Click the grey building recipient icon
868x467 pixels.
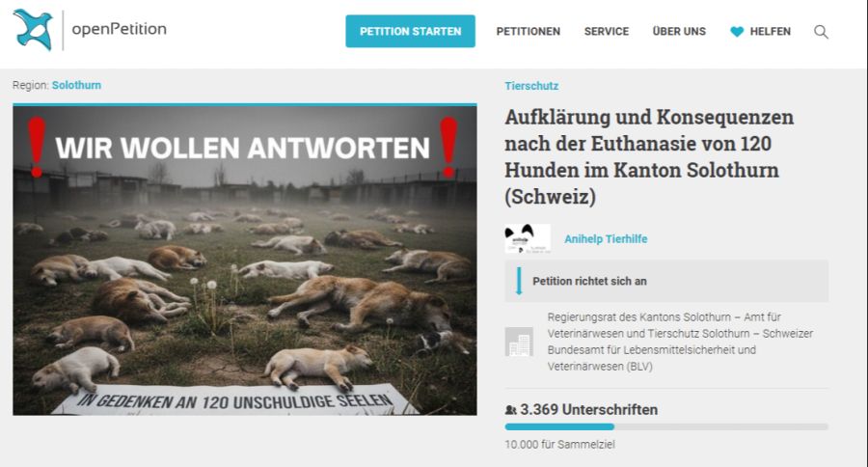pyautogui.click(x=519, y=342)
